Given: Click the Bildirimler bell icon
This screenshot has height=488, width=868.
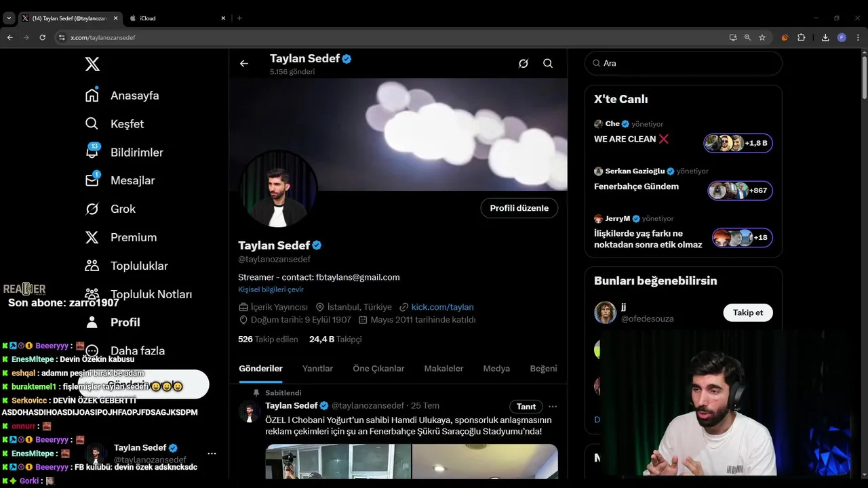Looking at the screenshot, I should 92,152.
